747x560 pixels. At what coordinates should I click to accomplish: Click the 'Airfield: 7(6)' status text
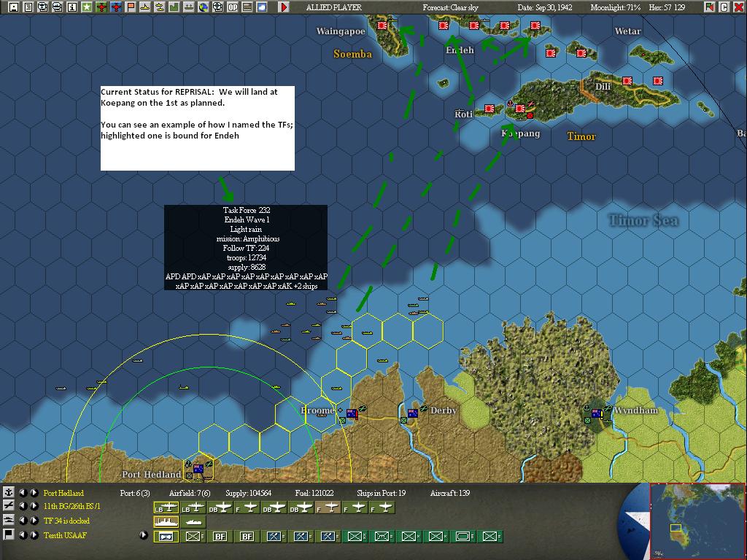190,493
